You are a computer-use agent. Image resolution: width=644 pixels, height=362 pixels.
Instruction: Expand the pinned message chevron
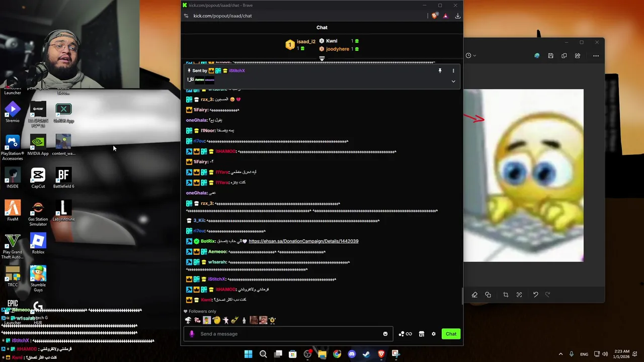pyautogui.click(x=453, y=81)
